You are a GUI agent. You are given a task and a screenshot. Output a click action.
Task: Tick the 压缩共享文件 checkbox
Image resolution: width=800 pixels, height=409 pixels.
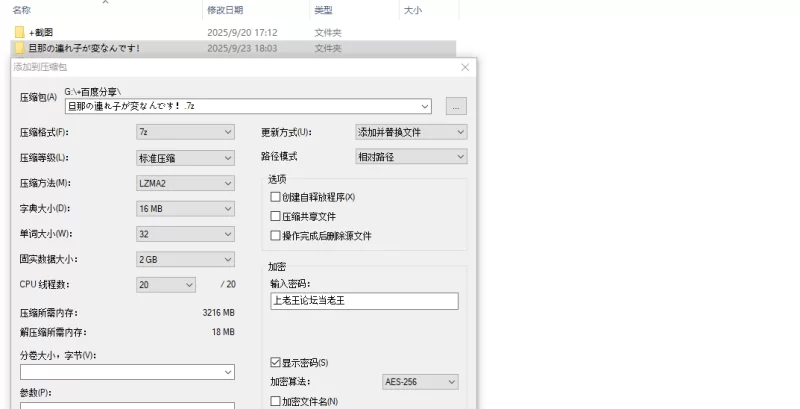276,216
